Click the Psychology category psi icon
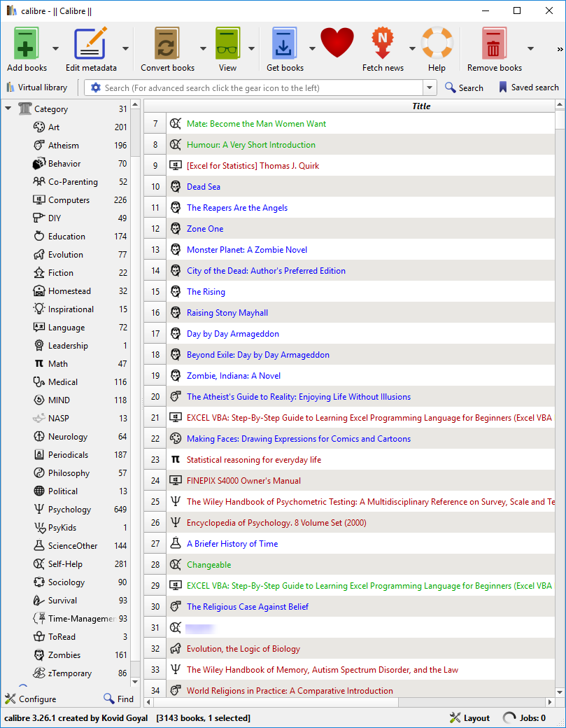Viewport: 566px width, 728px height. 39,509
